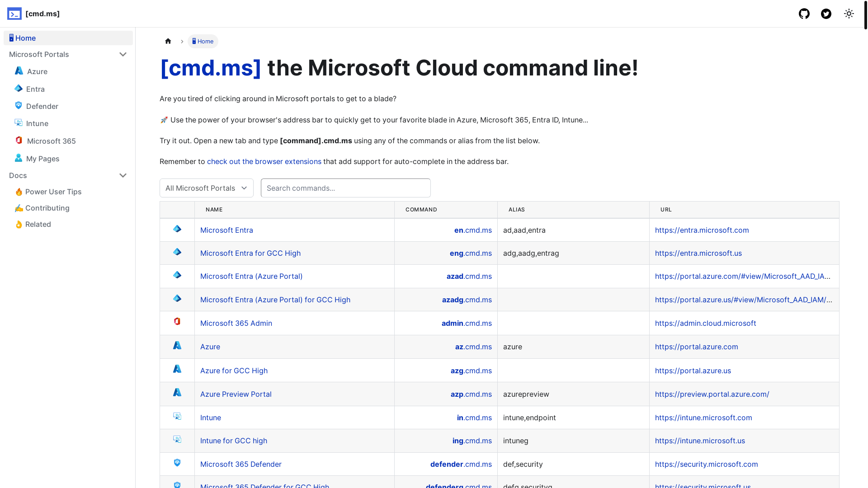Select Home in the sidebar
Image resolution: width=868 pixels, height=488 pixels.
pos(68,38)
